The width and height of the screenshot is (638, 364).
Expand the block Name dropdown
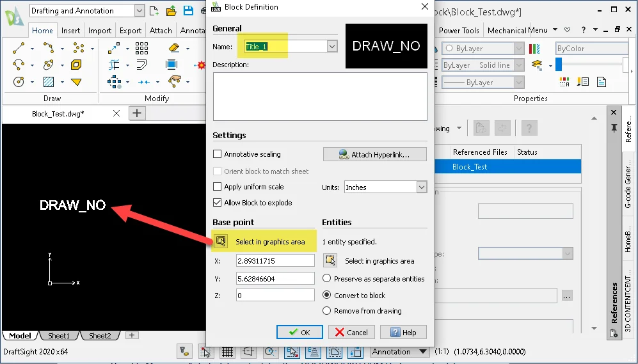[x=332, y=46]
